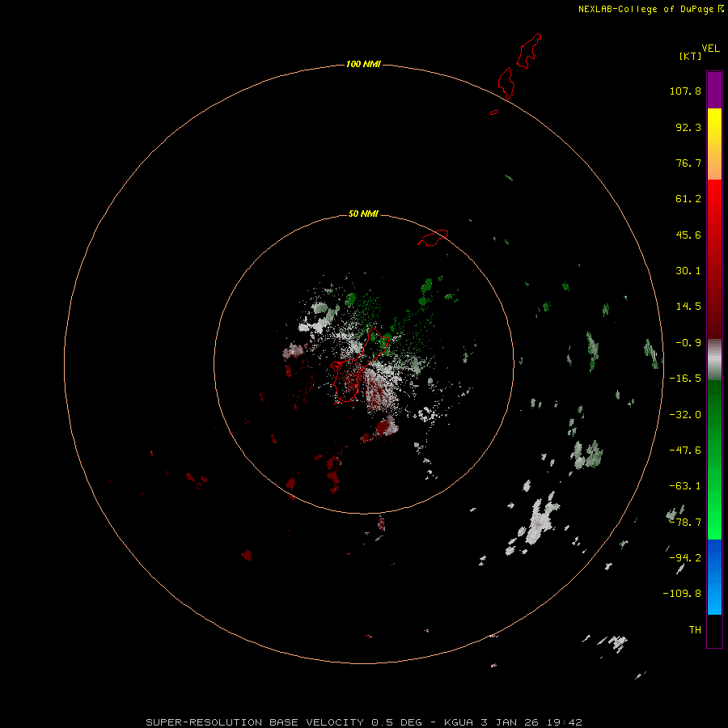Click the [KT] units label
The width and height of the screenshot is (728, 728).
pos(691,56)
